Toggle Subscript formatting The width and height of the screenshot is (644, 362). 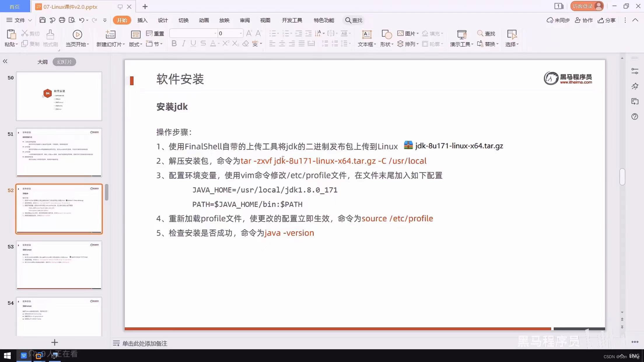tap(236, 43)
